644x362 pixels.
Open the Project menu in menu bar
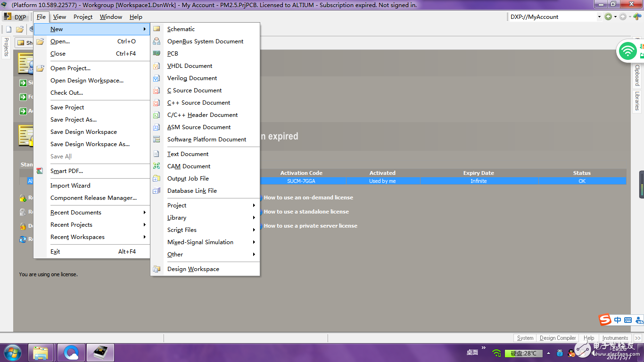coord(83,16)
